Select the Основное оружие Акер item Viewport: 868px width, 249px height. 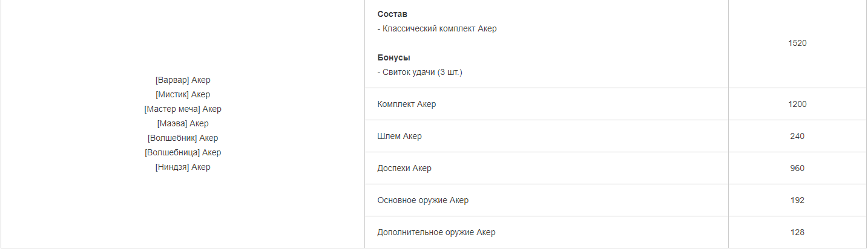[422, 201]
